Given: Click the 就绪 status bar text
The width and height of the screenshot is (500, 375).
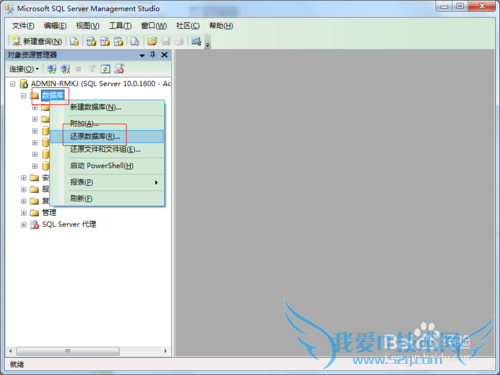Looking at the screenshot, I should click(x=17, y=364).
